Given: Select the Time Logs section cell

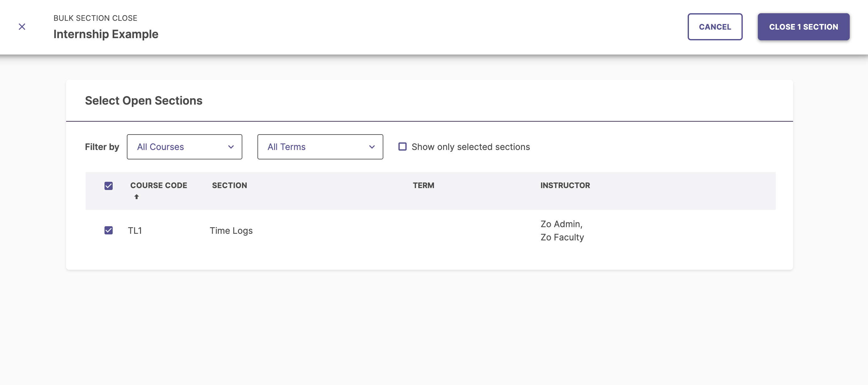Looking at the screenshot, I should tap(231, 230).
